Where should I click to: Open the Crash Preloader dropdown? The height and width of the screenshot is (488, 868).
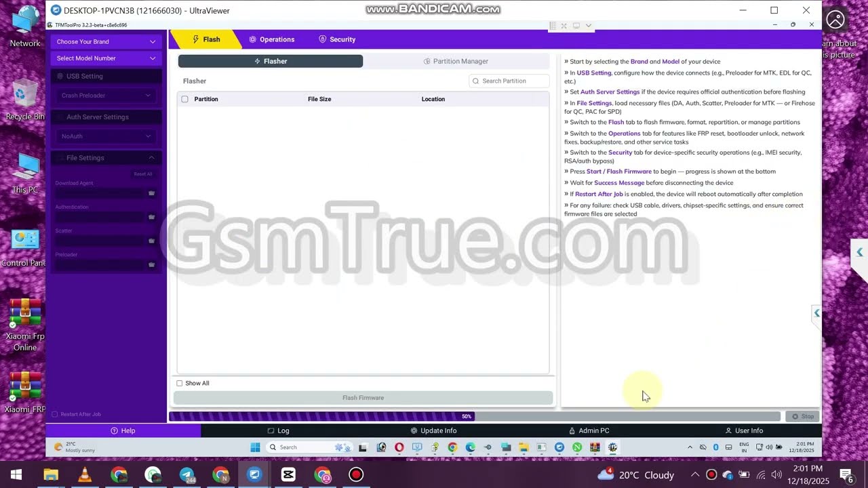tap(106, 96)
